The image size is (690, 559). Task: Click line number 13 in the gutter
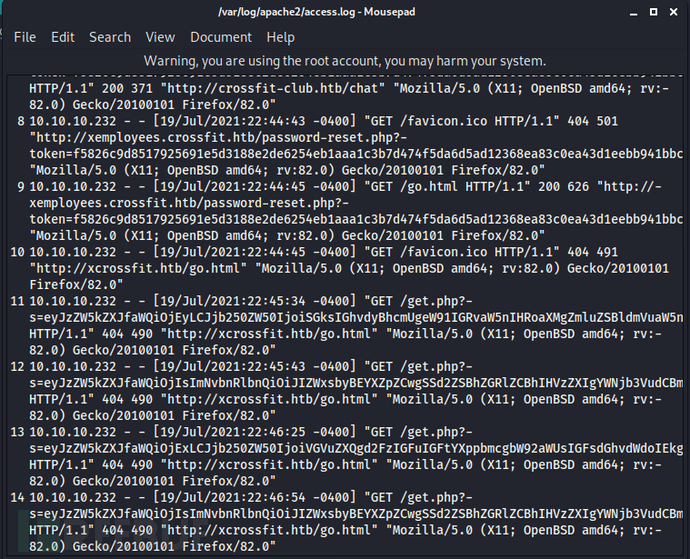18,432
